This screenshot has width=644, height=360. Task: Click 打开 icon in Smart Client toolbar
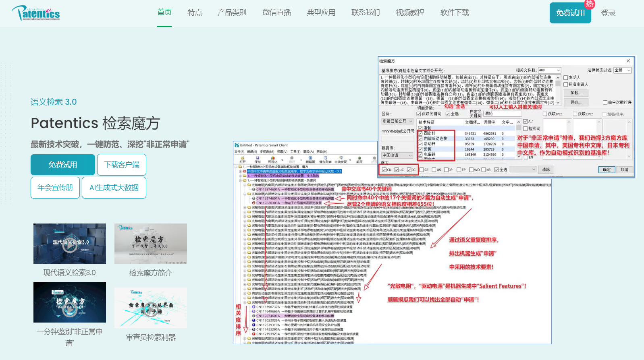243,158
